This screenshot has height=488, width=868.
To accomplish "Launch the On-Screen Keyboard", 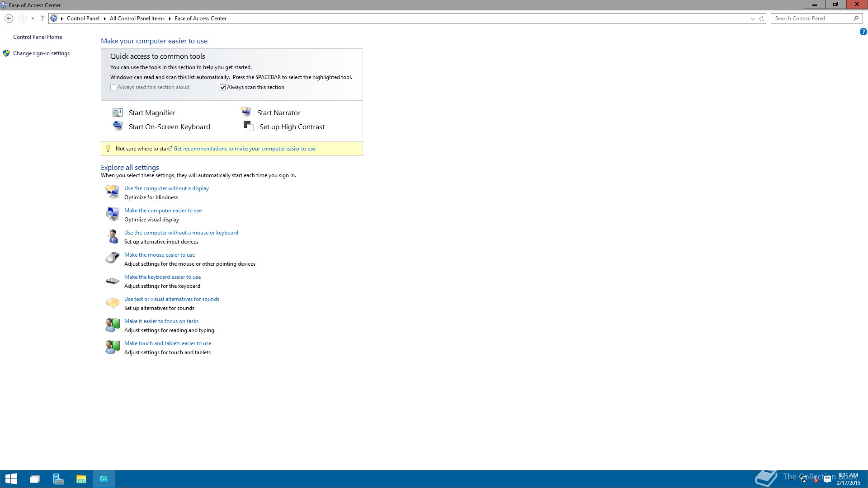I will [169, 127].
